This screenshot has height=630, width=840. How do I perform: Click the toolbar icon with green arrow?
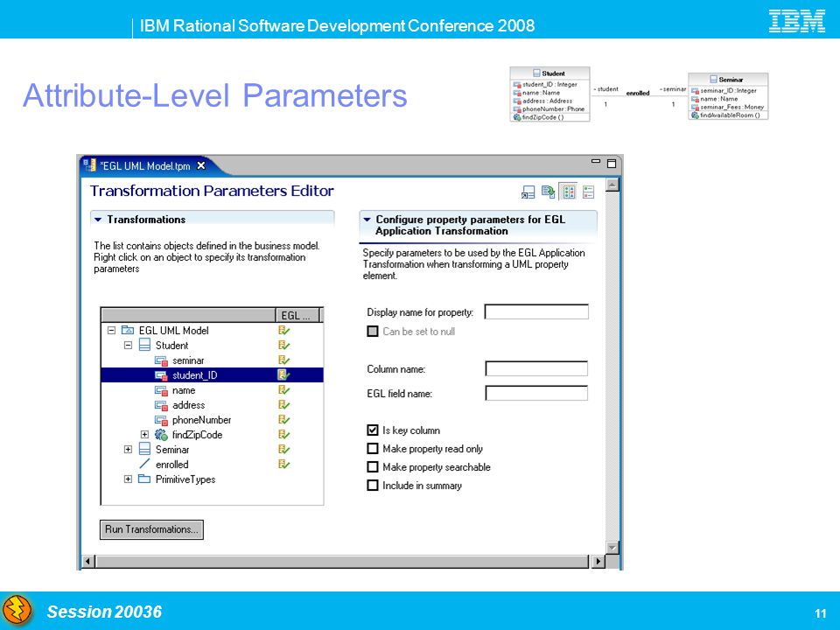[x=548, y=192]
